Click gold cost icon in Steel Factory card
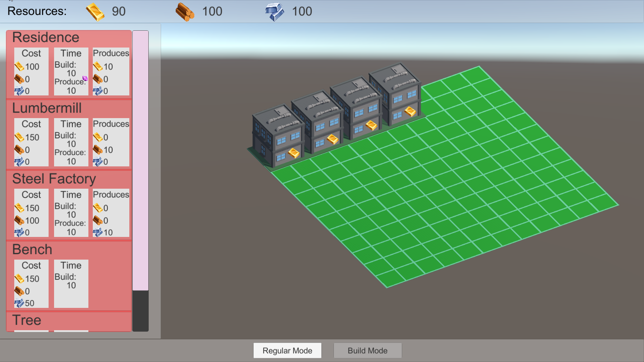The image size is (644, 362). 19,208
